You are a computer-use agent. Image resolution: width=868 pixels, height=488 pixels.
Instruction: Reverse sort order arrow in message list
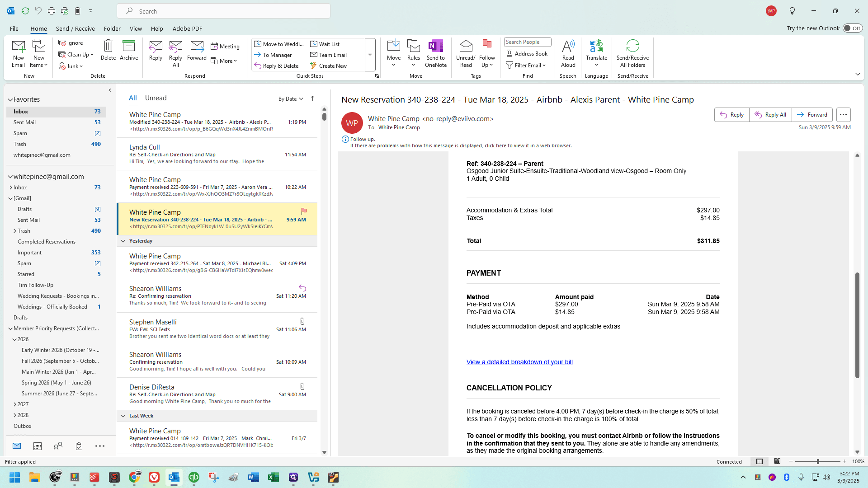point(312,99)
